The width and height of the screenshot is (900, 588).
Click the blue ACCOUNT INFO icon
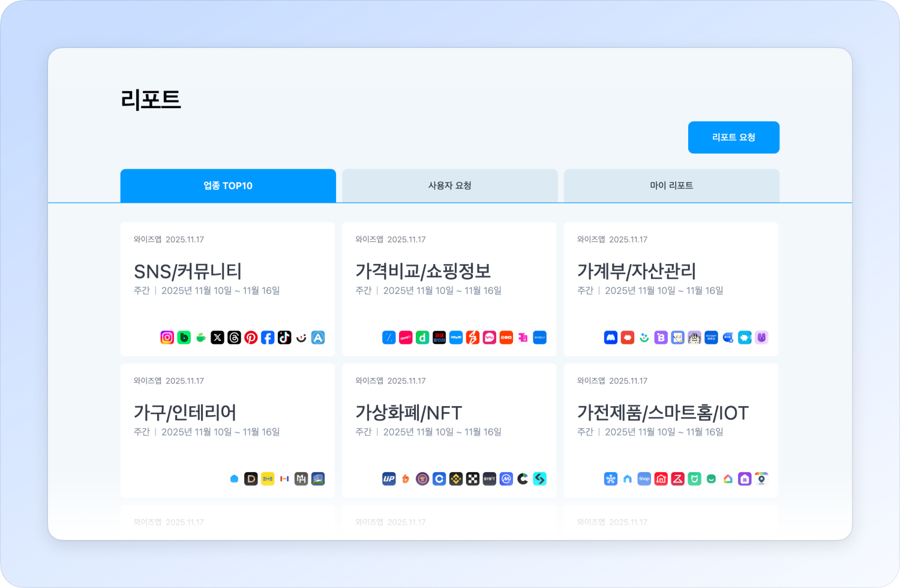[712, 338]
